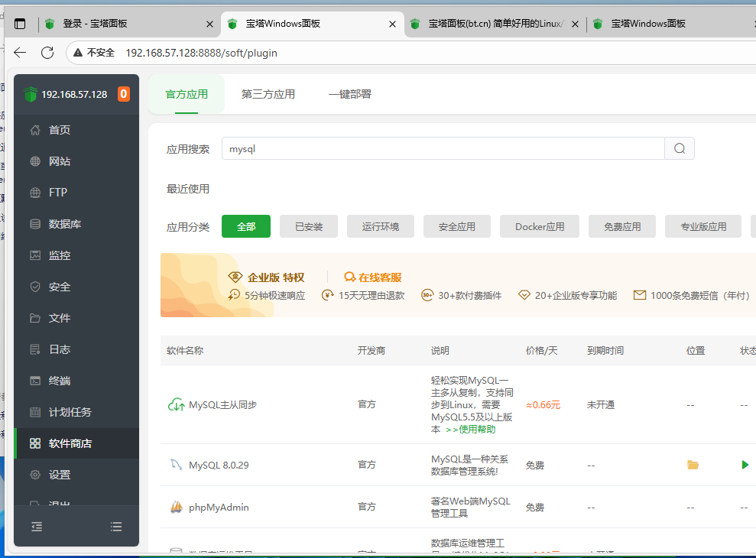Click the 数据库 database icon
This screenshot has height=558, width=756.
pyautogui.click(x=35, y=224)
